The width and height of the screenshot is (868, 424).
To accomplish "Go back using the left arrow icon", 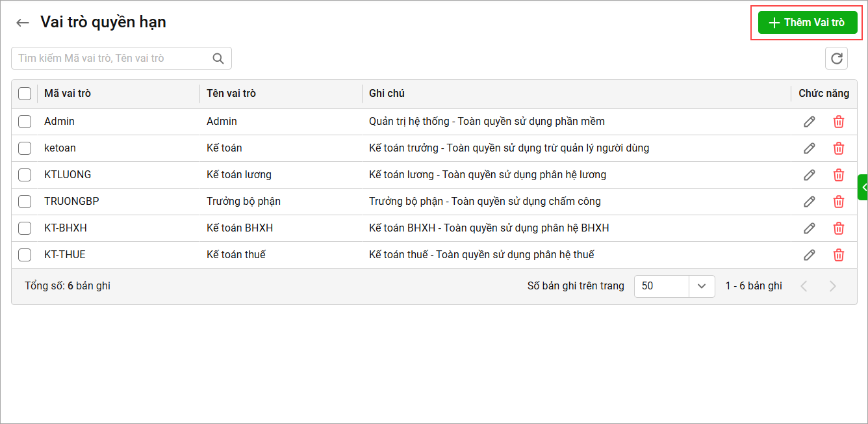I will 23,23.
